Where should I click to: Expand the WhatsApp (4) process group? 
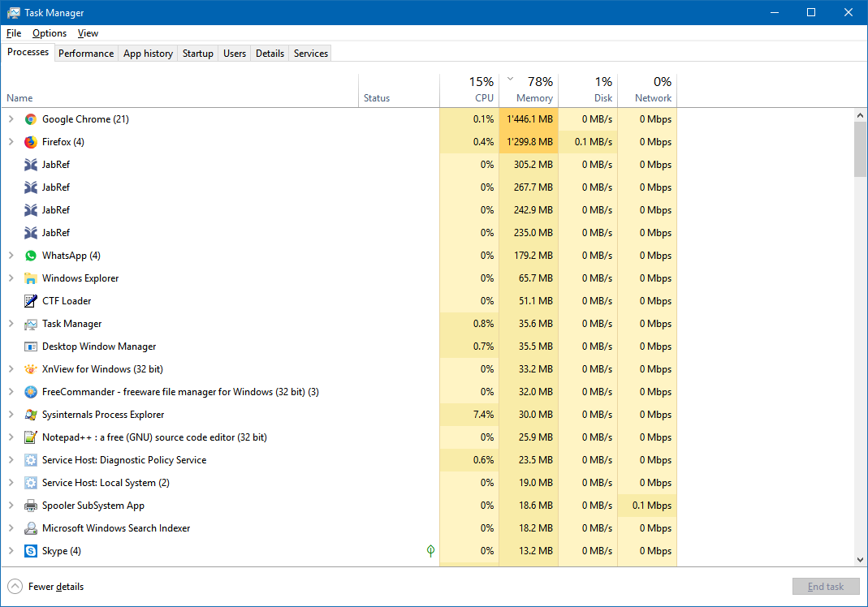coord(11,255)
